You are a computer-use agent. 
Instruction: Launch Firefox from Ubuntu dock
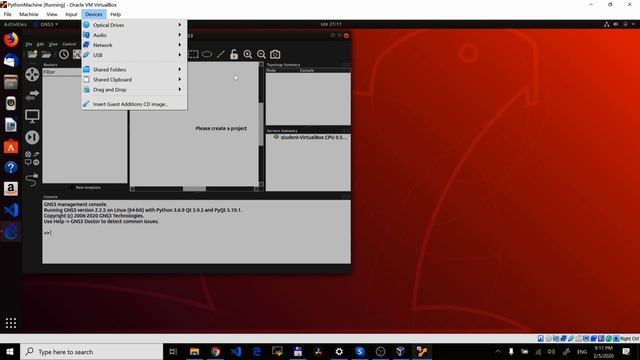[x=11, y=40]
